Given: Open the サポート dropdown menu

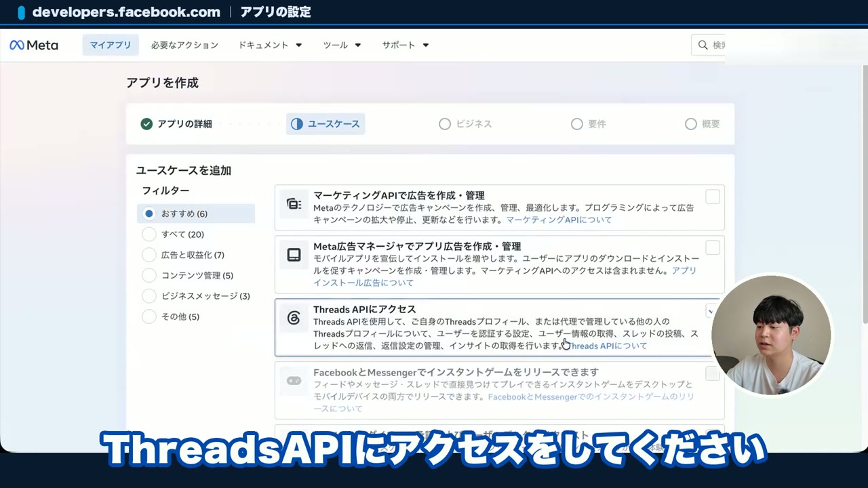Looking at the screenshot, I should 406,45.
